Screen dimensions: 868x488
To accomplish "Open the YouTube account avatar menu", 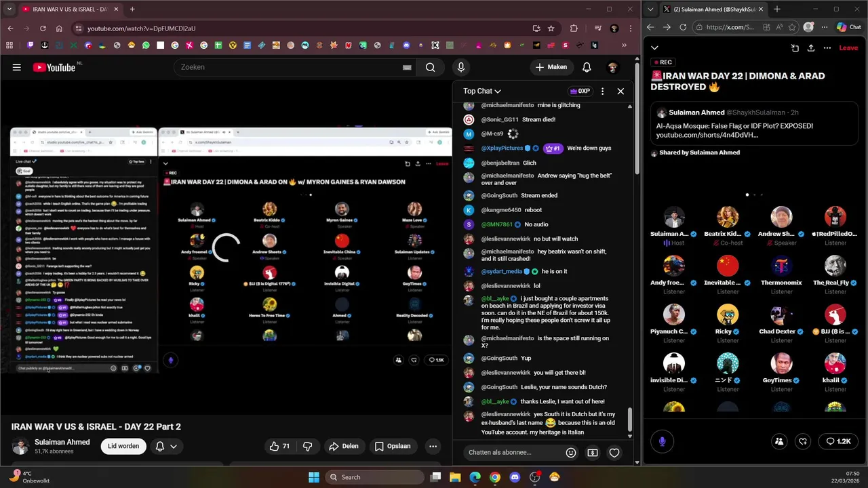I will [x=612, y=67].
